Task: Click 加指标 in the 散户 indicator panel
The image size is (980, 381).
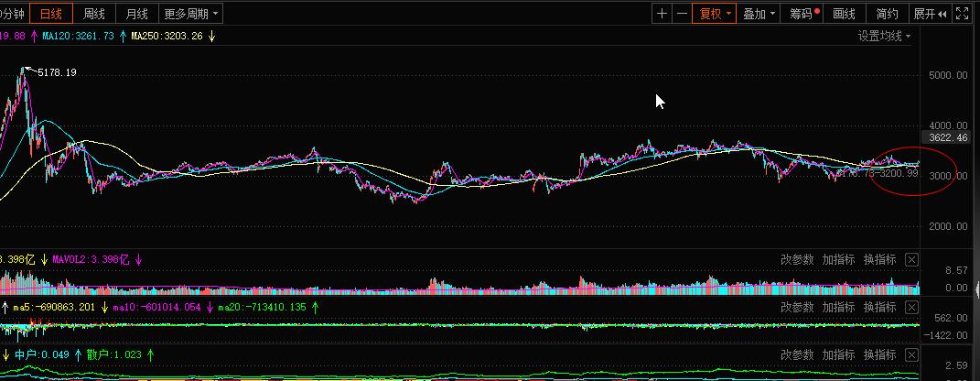Action: pyautogui.click(x=838, y=354)
